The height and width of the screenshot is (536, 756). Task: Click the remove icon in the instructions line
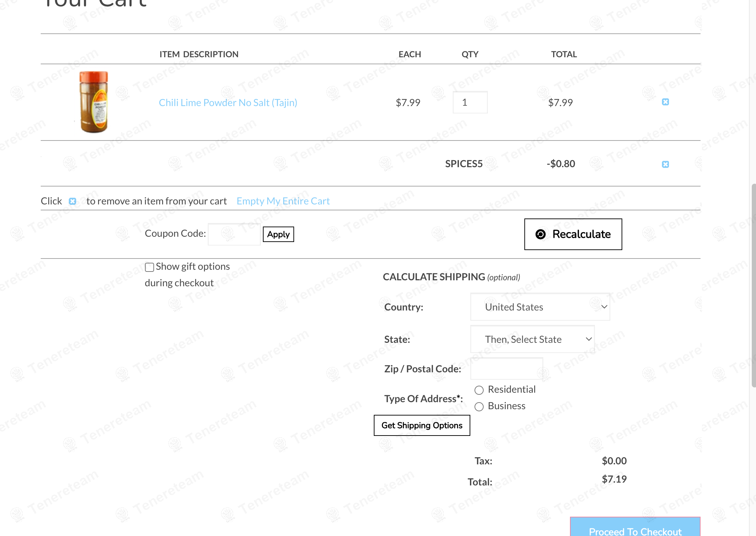(x=72, y=201)
